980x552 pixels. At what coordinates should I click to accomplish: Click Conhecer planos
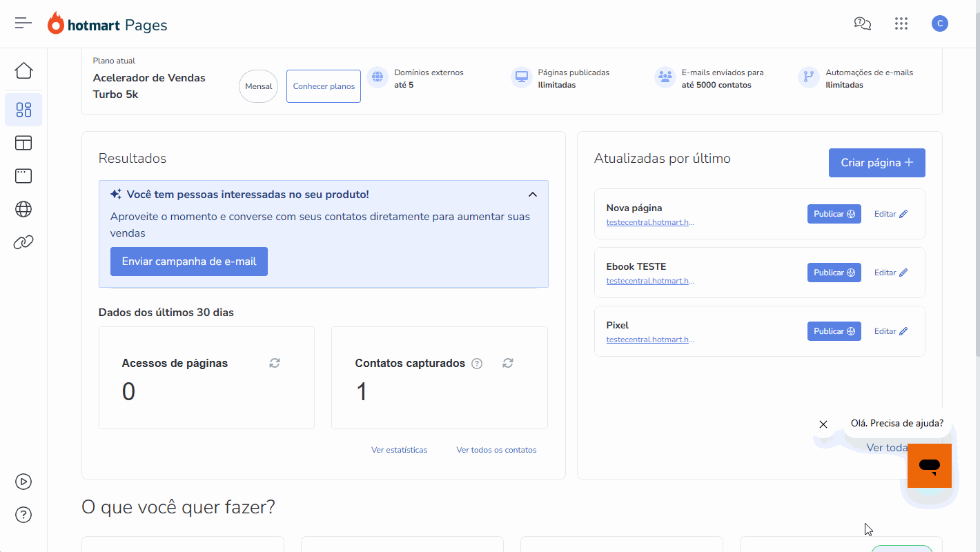click(x=323, y=86)
